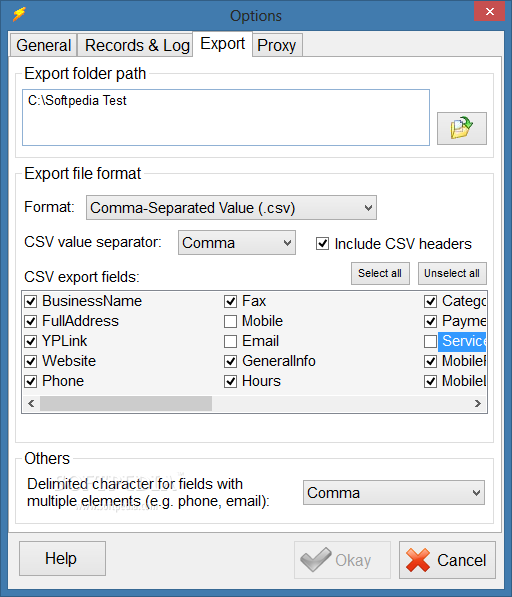The image size is (512, 597).
Task: Click the export folder path text field
Action: pyautogui.click(x=226, y=117)
